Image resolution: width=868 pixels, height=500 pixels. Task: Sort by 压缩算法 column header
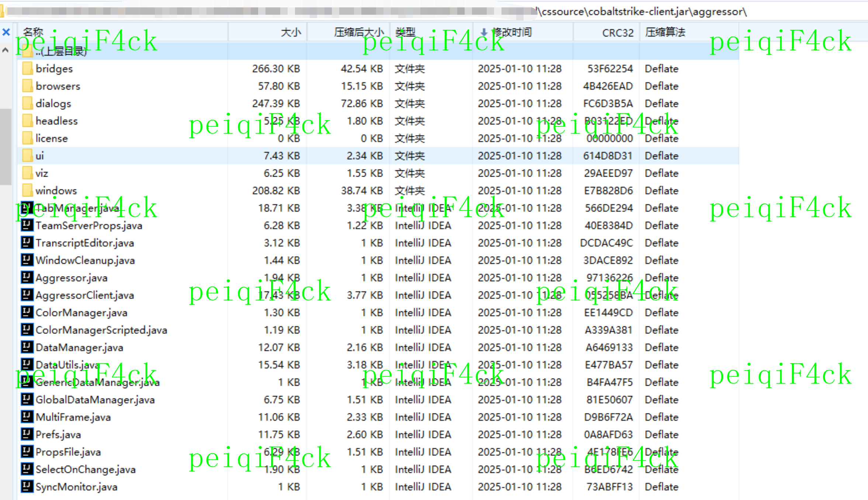689,32
